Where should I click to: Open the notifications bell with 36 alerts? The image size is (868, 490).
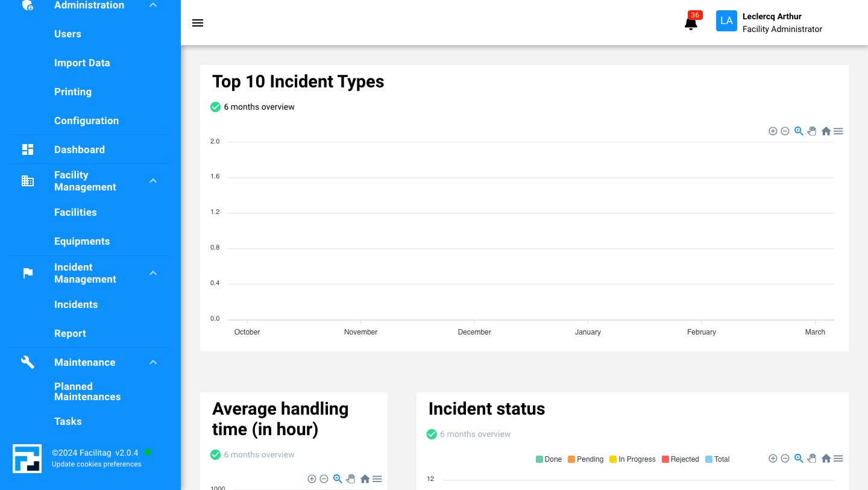tap(691, 23)
